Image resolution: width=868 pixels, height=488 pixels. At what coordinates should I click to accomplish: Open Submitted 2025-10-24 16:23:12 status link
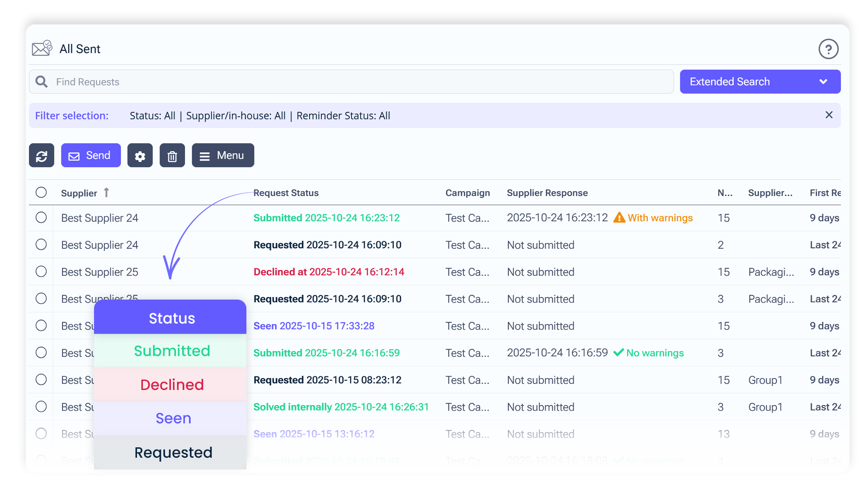coord(326,218)
